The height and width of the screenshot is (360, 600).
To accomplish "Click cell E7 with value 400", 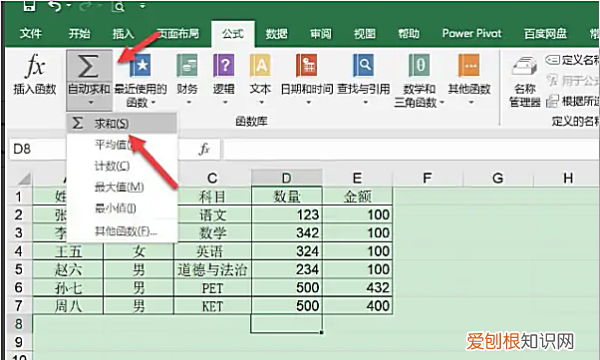I will (357, 306).
